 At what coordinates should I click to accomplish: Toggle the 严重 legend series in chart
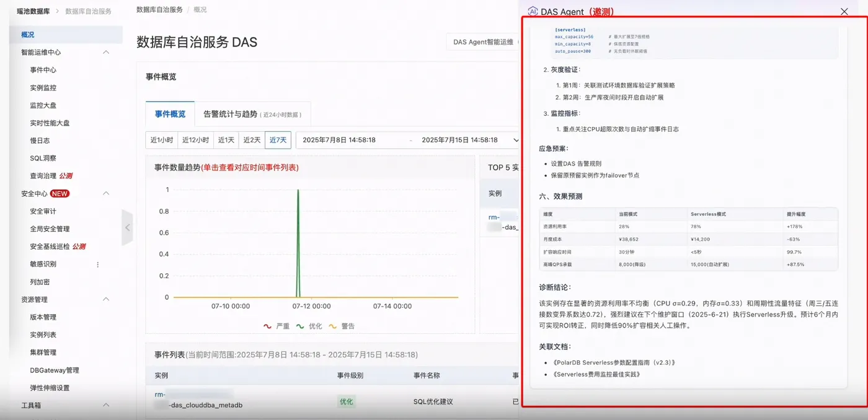(277, 326)
